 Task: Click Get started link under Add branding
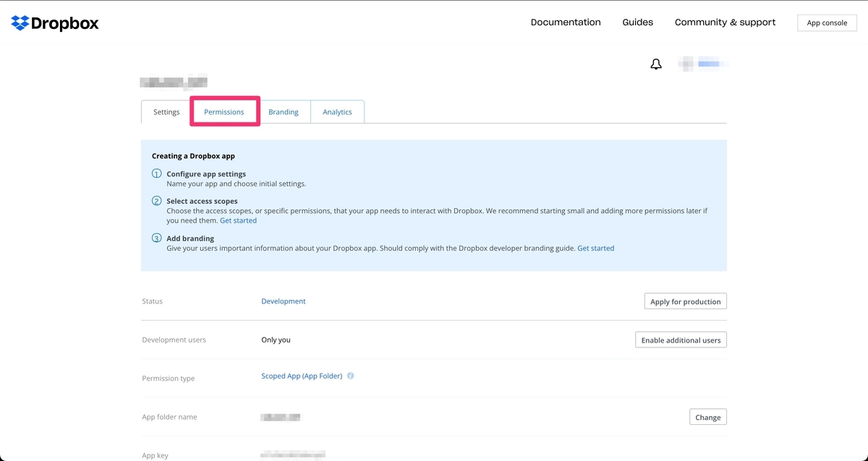point(596,248)
